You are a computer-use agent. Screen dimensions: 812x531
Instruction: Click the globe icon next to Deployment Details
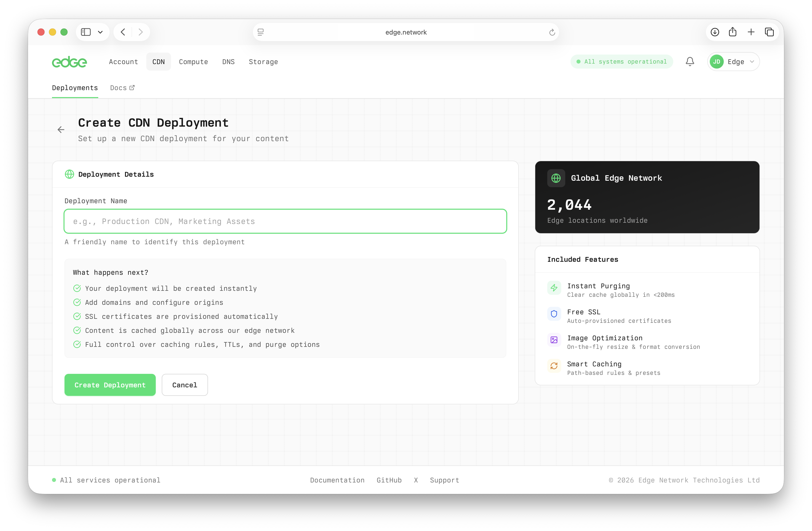pos(69,174)
